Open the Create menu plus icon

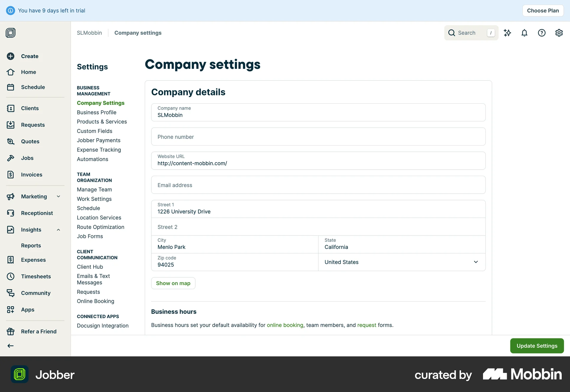click(11, 56)
